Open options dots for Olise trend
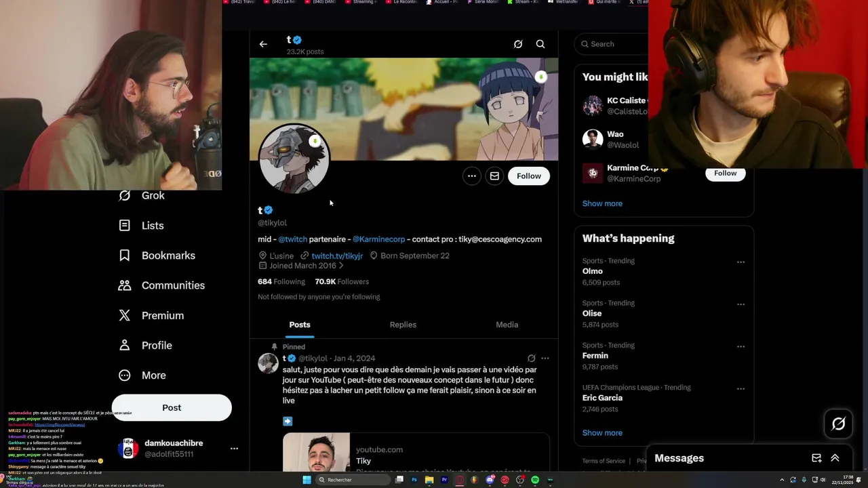The image size is (868, 488). [x=741, y=304]
